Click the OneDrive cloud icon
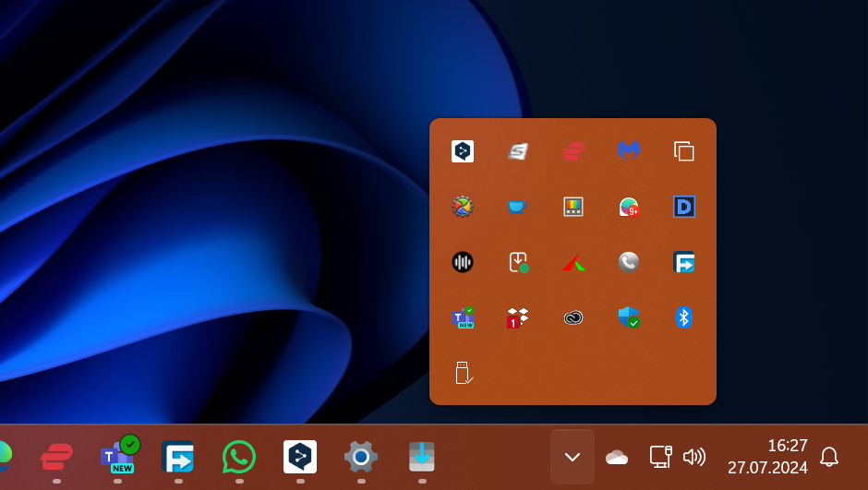 (x=617, y=457)
